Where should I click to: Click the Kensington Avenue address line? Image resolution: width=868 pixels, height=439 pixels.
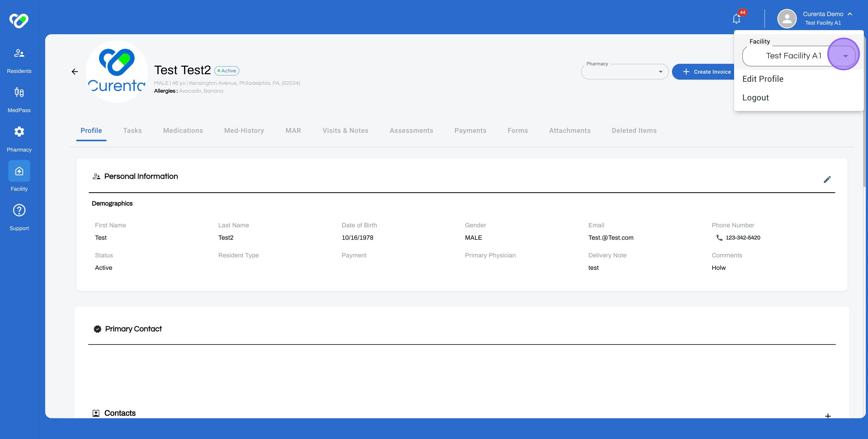point(244,83)
